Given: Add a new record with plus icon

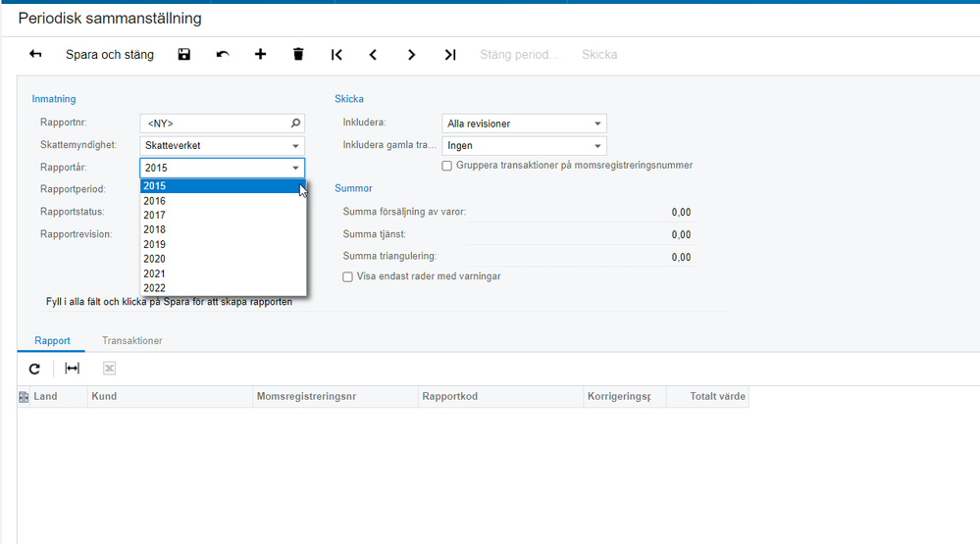Looking at the screenshot, I should click(x=260, y=54).
